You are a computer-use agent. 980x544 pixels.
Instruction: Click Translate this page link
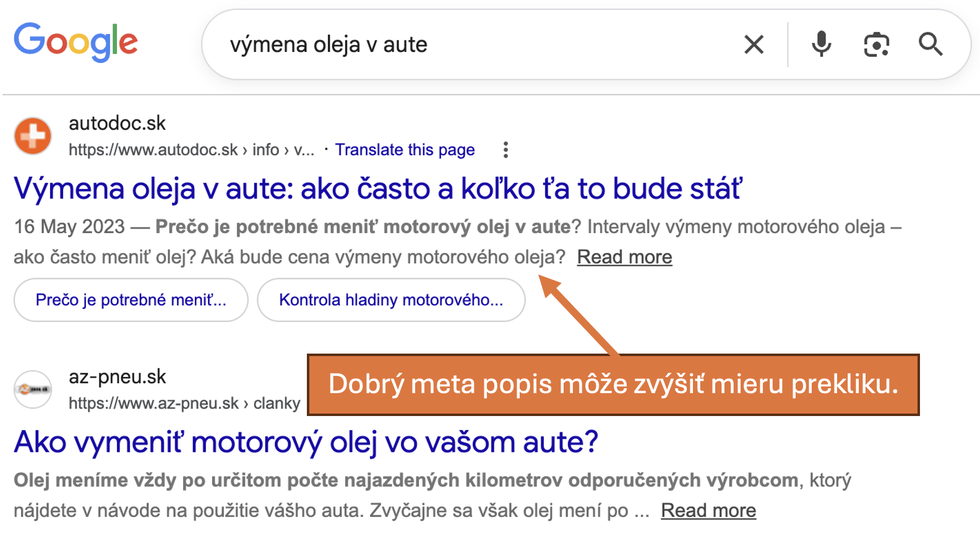coord(405,150)
